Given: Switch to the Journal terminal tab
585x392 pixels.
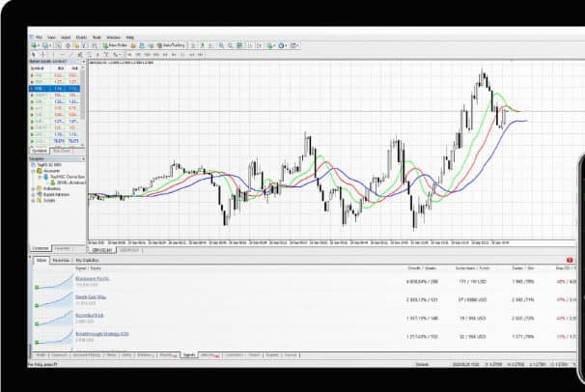Looking at the screenshot, I should pos(291,354).
